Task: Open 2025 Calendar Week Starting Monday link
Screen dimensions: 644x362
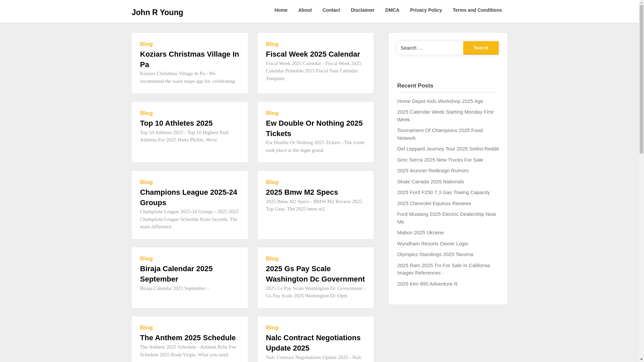Action: [445, 115]
